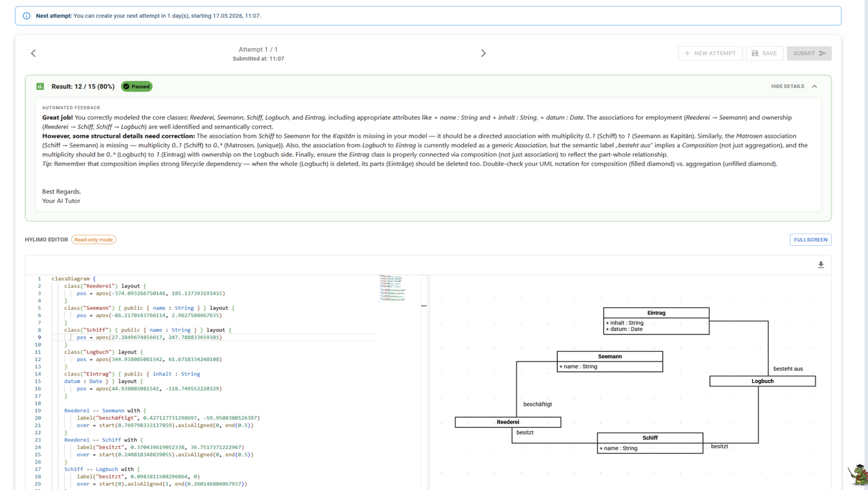Screen dimensions: 868x490
Task: Click code line class("Seemann")
Action: click(149, 308)
